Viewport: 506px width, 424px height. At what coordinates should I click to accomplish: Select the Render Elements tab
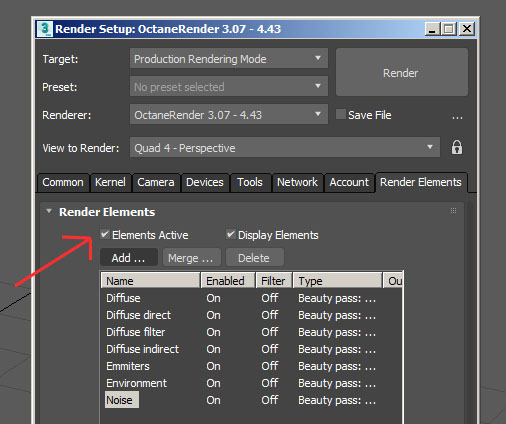point(421,182)
